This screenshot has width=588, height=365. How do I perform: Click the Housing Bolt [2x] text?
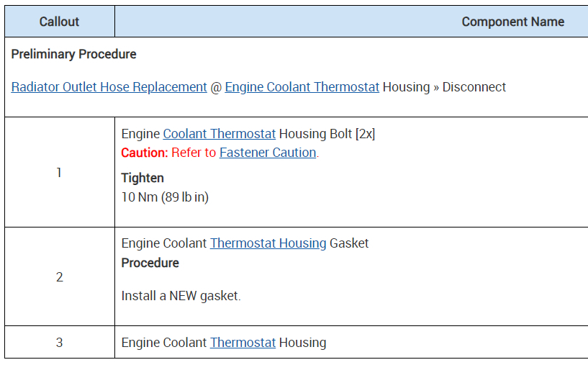[327, 134]
